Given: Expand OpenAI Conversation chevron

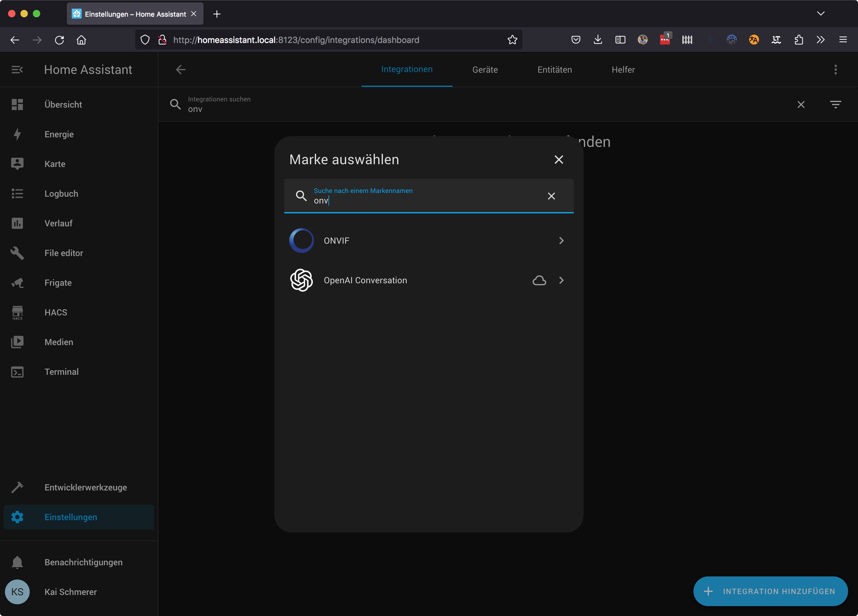Looking at the screenshot, I should point(561,280).
